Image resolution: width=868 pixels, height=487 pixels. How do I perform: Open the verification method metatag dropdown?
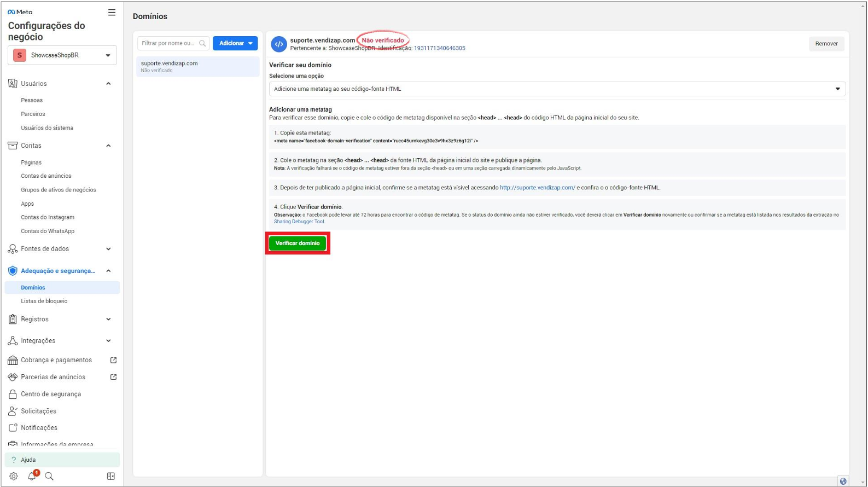click(x=557, y=89)
